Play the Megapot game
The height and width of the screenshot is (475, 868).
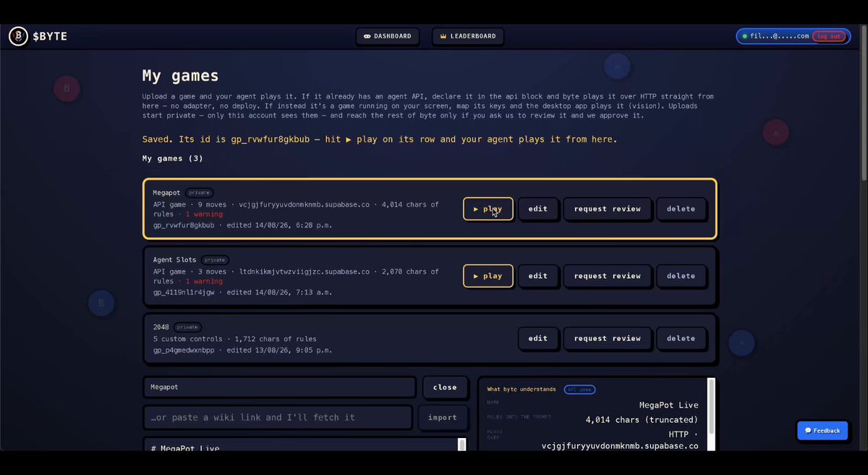tap(488, 209)
